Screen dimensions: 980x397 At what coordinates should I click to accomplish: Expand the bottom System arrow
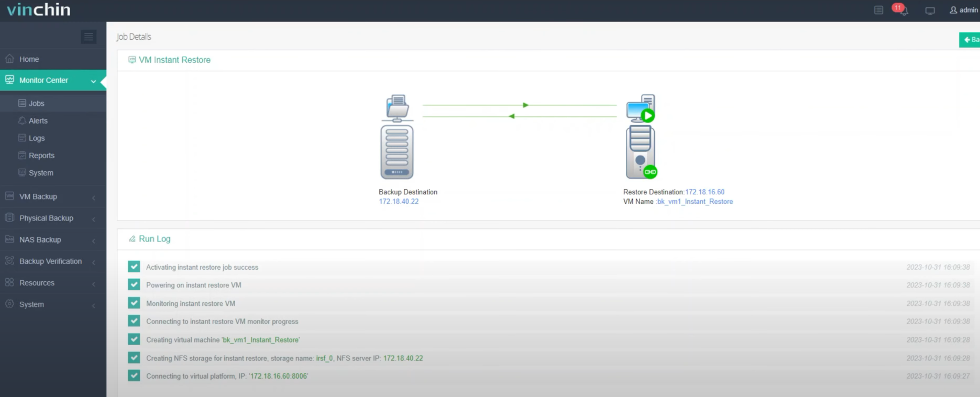[94, 305]
